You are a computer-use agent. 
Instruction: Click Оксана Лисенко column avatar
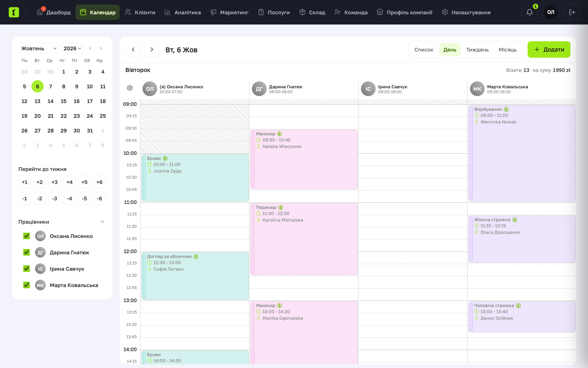pyautogui.click(x=150, y=89)
